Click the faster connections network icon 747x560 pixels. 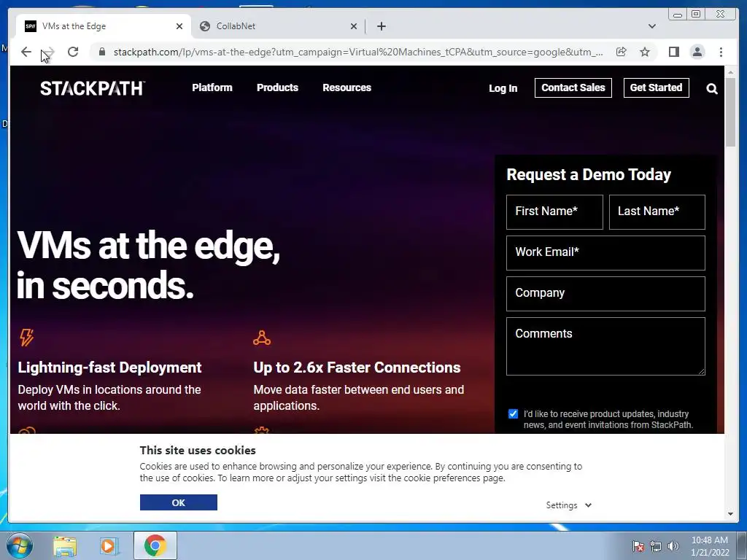262,338
